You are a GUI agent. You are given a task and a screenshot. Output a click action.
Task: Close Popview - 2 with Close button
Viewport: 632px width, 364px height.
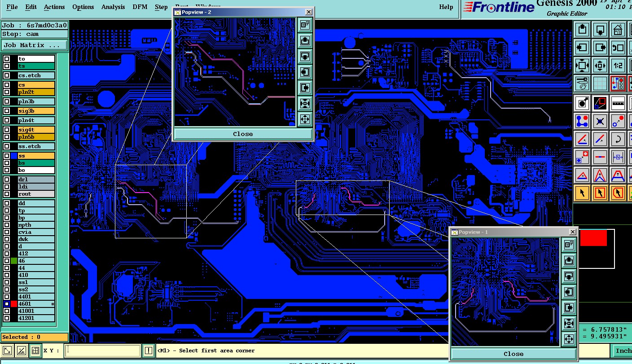(x=243, y=134)
